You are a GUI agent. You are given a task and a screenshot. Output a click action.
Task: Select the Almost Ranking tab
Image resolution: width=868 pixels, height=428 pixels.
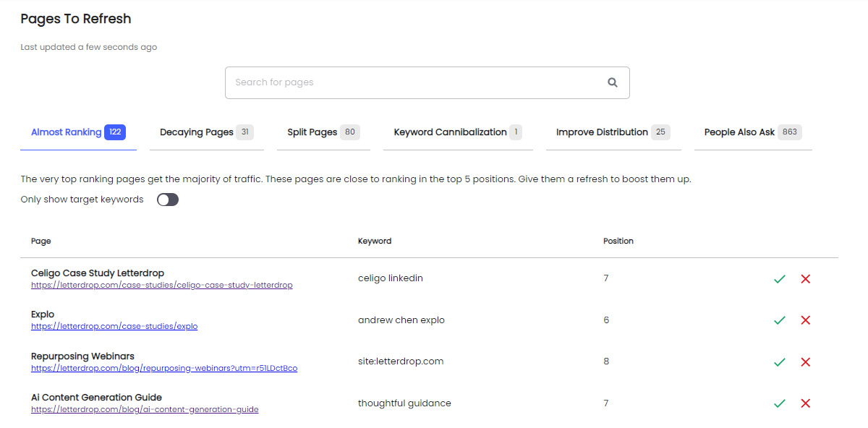(x=67, y=132)
